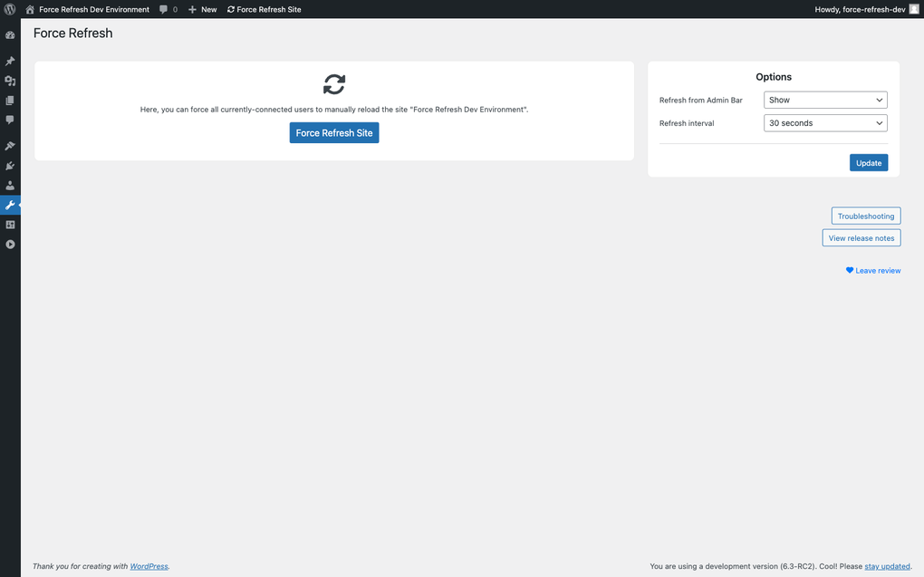
Task: Click the Pages icon in the sidebar
Action: pyautogui.click(x=10, y=100)
